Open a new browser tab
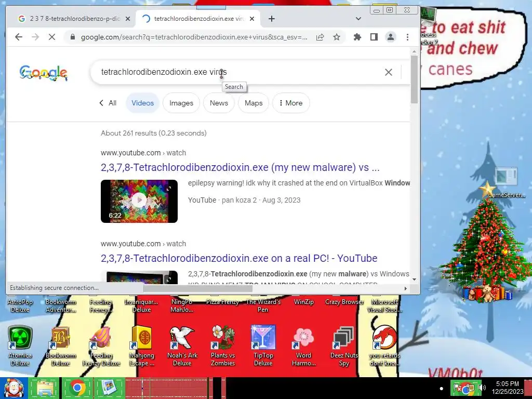Image resolution: width=532 pixels, height=399 pixels. coord(271,19)
